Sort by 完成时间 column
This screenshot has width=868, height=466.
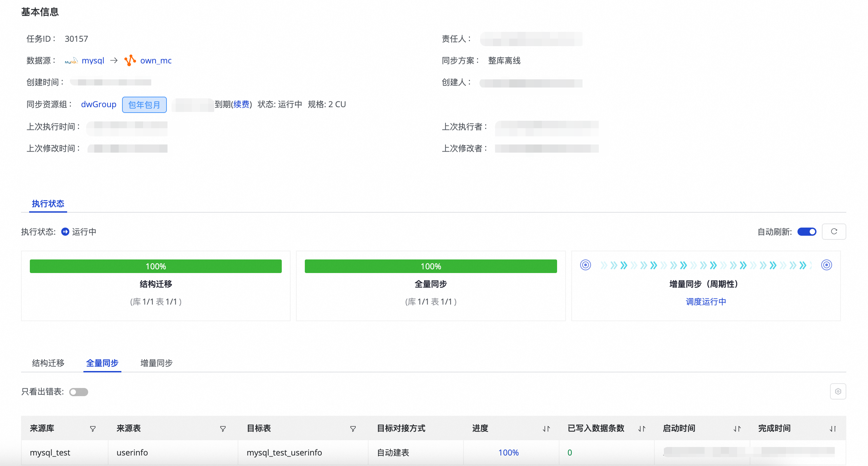832,429
